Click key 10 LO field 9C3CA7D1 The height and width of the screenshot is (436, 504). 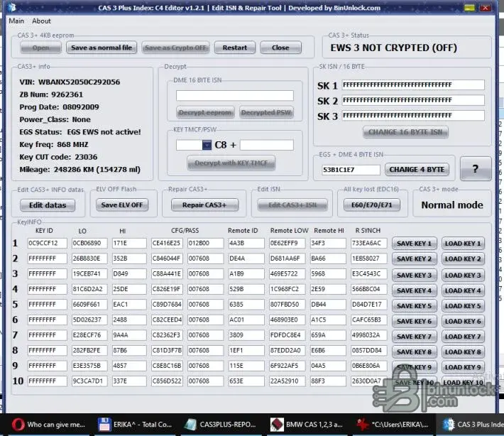click(x=89, y=381)
